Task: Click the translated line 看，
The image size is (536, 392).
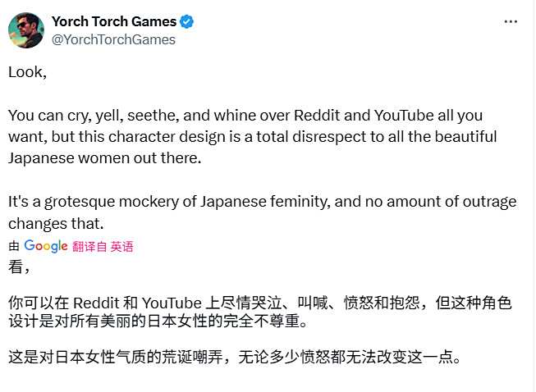Action: [x=19, y=267]
